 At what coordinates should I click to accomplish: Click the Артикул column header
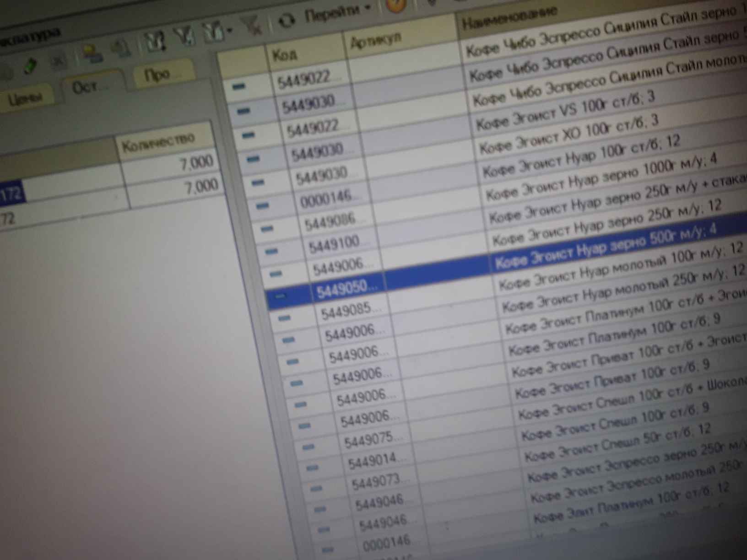click(376, 41)
